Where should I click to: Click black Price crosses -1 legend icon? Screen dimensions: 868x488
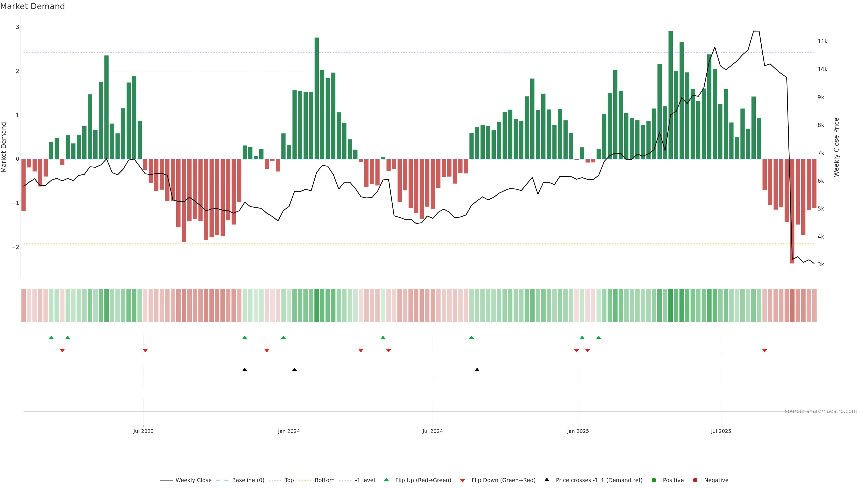coord(547,480)
